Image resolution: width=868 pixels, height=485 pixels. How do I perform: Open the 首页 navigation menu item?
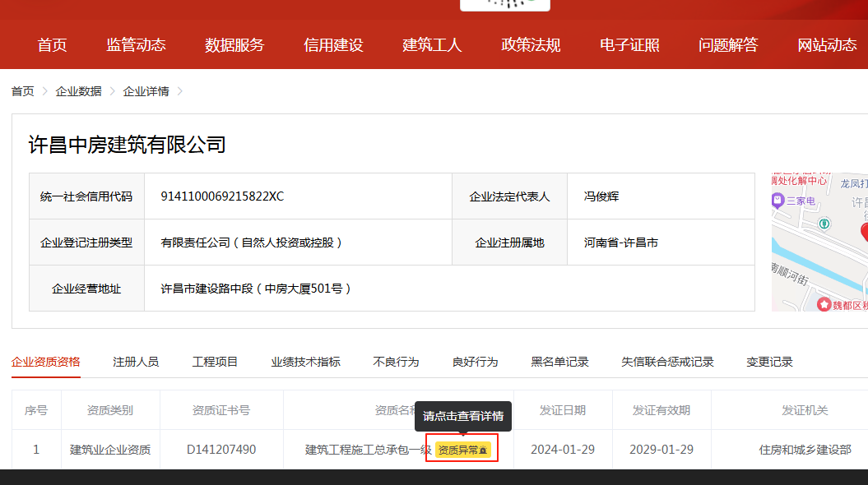pyautogui.click(x=52, y=45)
